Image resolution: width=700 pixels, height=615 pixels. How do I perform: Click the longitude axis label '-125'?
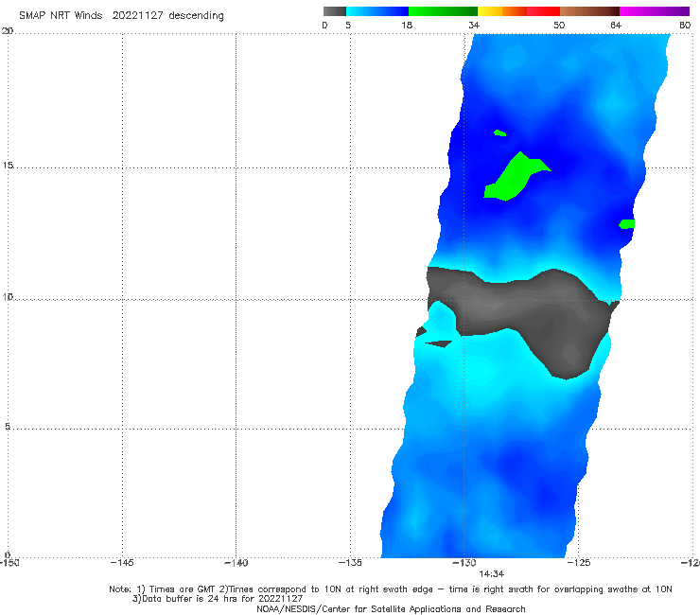pyautogui.click(x=578, y=563)
